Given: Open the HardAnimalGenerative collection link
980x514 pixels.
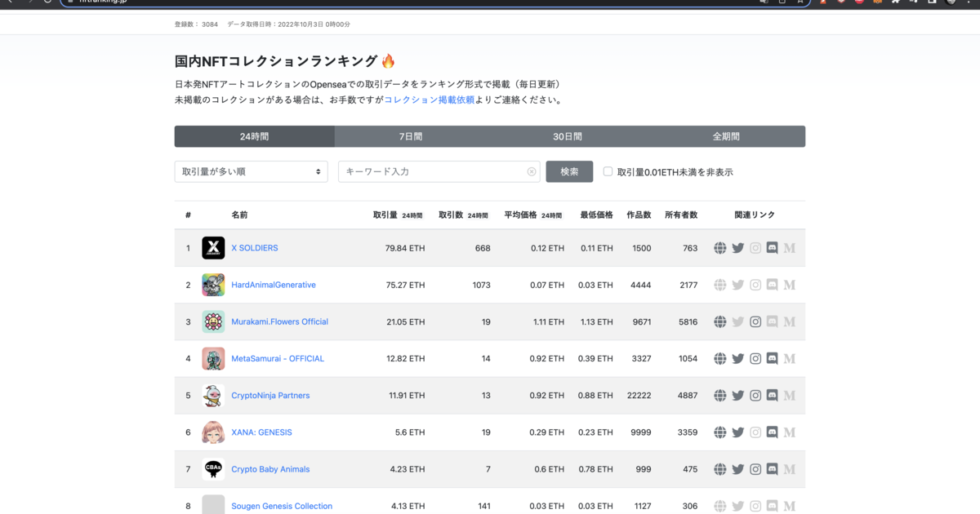Looking at the screenshot, I should tap(274, 285).
